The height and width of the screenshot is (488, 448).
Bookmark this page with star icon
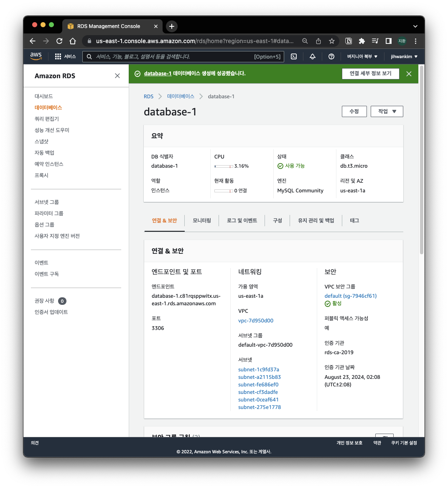[332, 41]
